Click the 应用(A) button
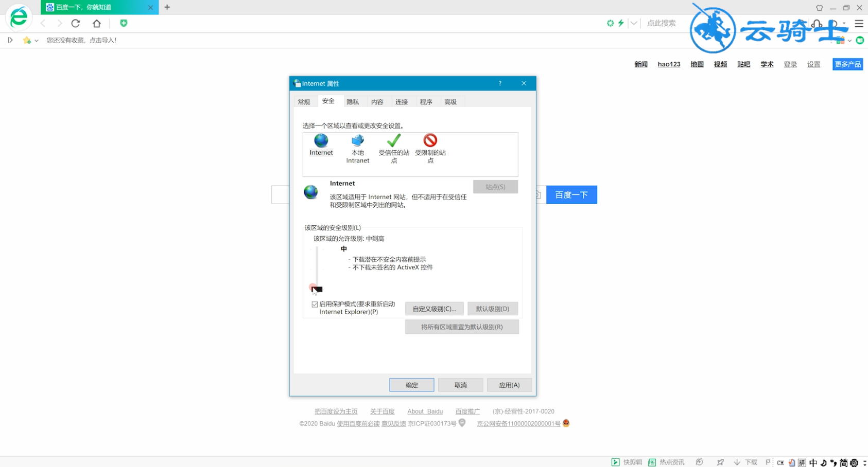The height and width of the screenshot is (467, 868). pyautogui.click(x=509, y=385)
